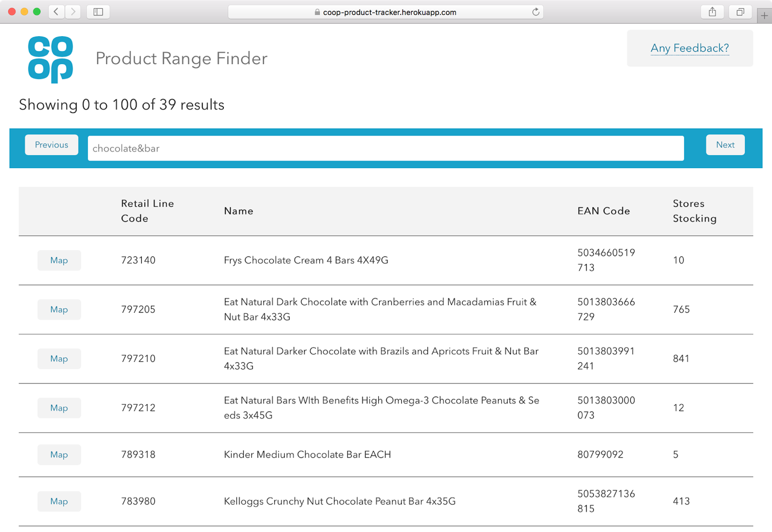The height and width of the screenshot is (532, 772).
Task: Click EAN code 5013803666729
Action: pyautogui.click(x=606, y=309)
